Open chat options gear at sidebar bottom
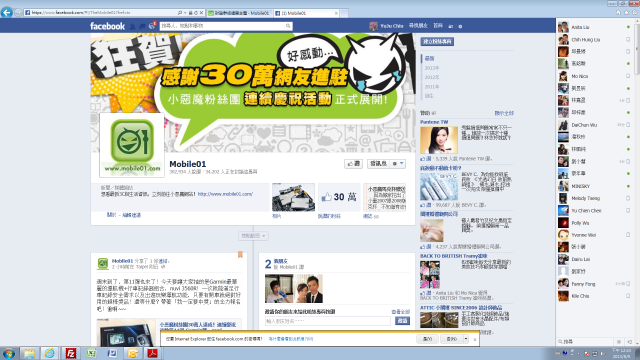 (x=619, y=342)
